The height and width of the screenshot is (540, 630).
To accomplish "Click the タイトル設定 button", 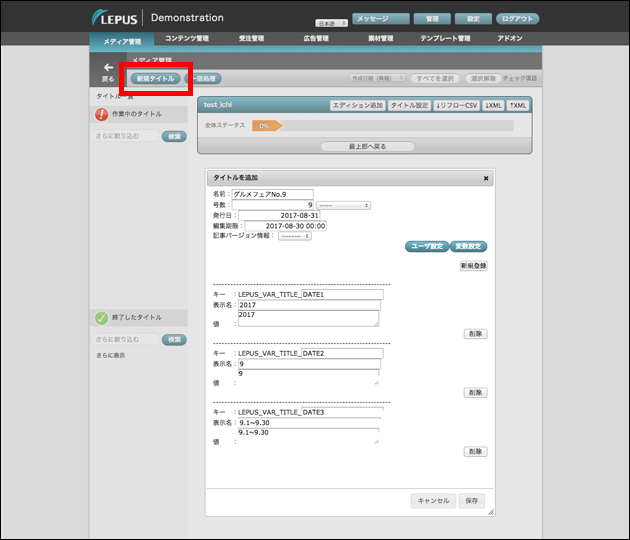I will point(409,105).
